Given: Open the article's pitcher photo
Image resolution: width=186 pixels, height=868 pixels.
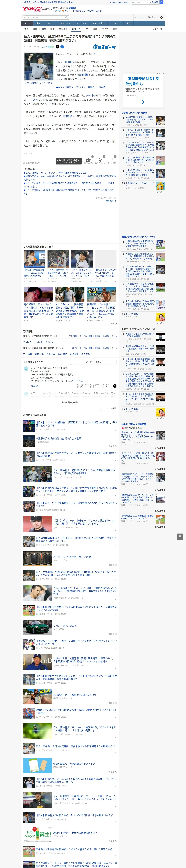Looking at the screenshot, I should coord(39,66).
